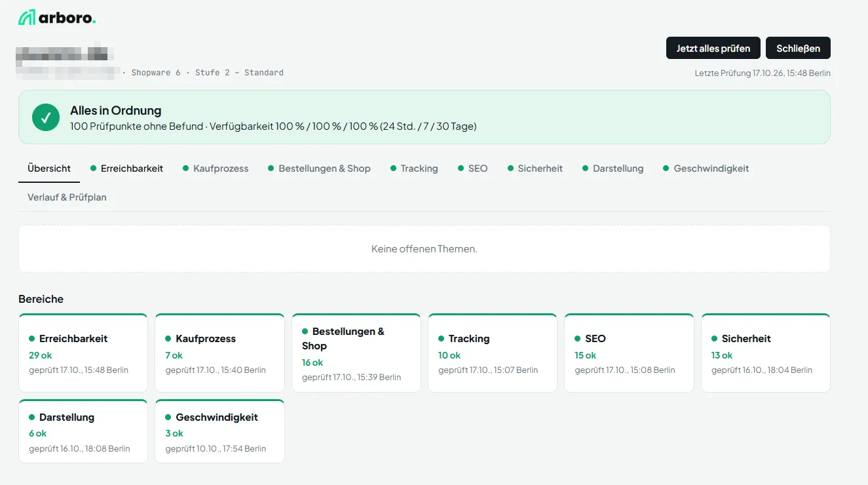Click 'geprüft 16.10., 18:04 Berlin' timestamp
This screenshot has width=868, height=485.
pos(762,370)
